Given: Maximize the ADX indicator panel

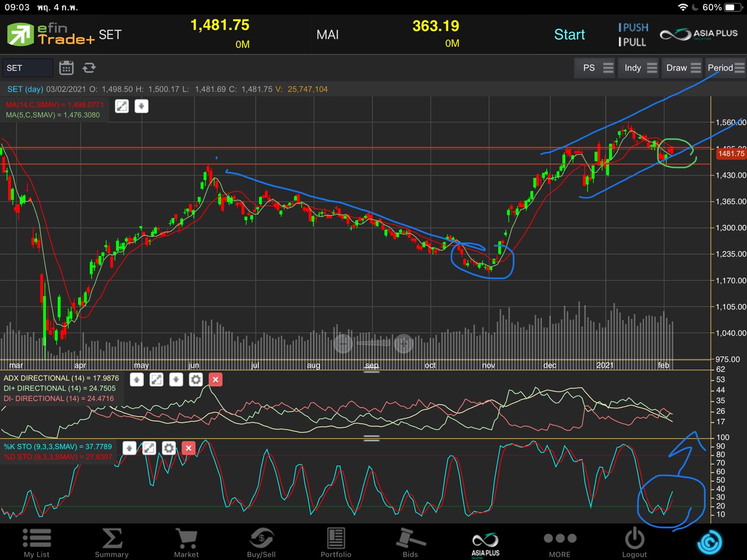Looking at the screenshot, I should pyautogui.click(x=156, y=380).
